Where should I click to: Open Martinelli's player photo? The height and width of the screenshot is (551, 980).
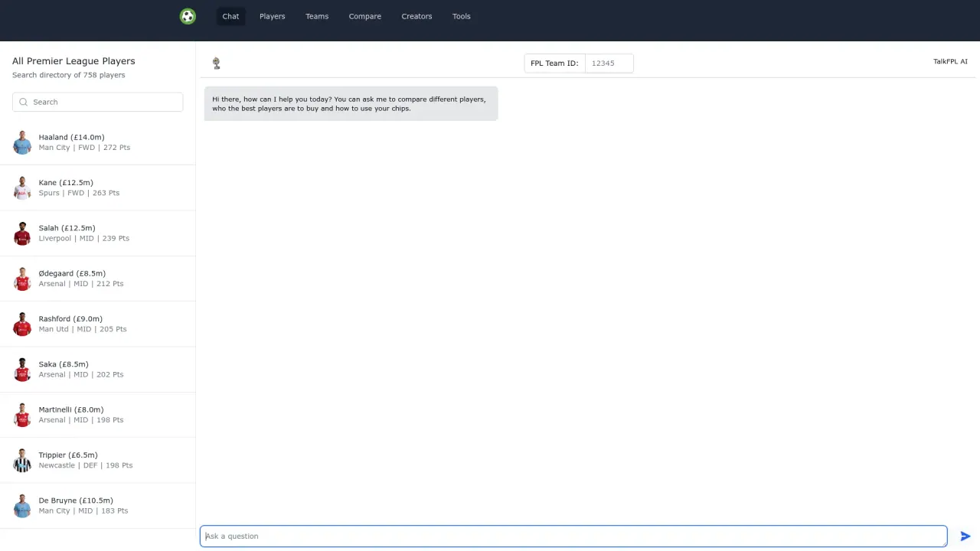coord(22,415)
